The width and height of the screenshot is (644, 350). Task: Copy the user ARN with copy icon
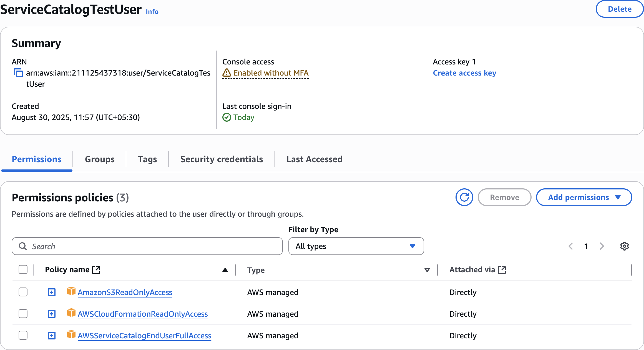(x=18, y=73)
